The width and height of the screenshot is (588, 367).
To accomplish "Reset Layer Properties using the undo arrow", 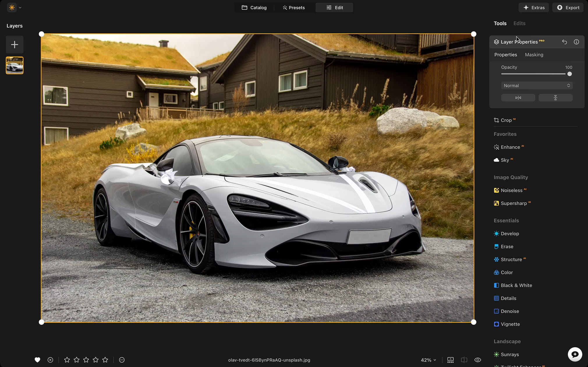I will coord(564,42).
